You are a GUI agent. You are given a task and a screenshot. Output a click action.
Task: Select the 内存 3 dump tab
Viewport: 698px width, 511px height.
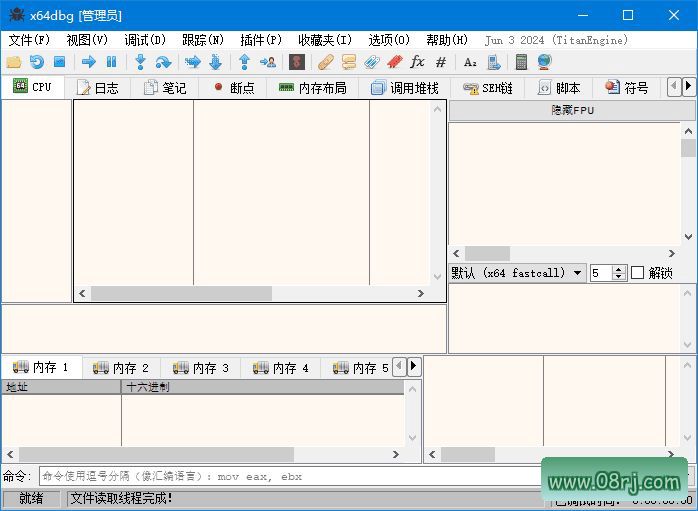click(201, 368)
